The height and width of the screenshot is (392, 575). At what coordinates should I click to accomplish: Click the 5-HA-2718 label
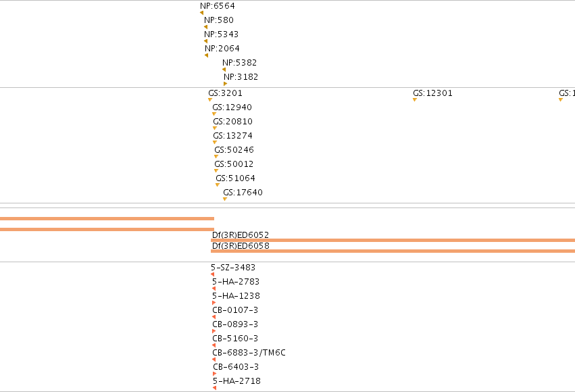point(237,381)
